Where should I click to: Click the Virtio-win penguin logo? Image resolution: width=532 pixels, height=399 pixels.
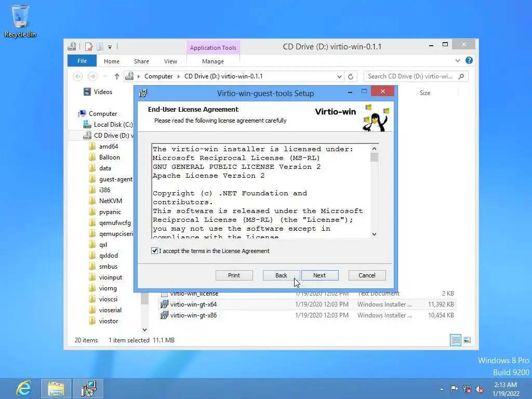pos(376,118)
